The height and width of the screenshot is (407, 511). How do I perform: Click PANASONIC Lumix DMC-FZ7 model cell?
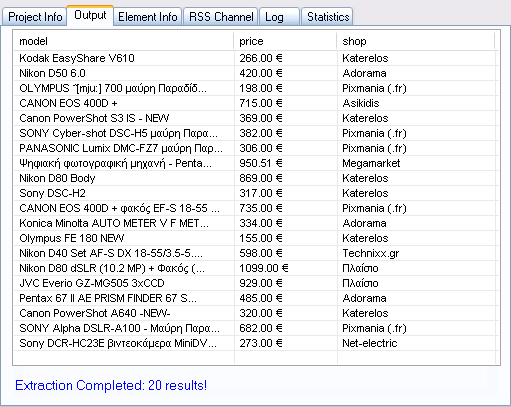click(124, 148)
